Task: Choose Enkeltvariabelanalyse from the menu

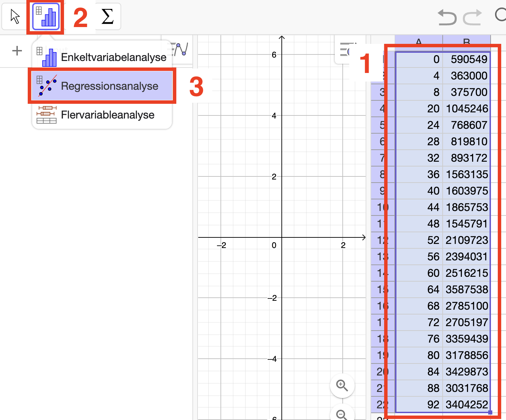Action: click(x=102, y=57)
